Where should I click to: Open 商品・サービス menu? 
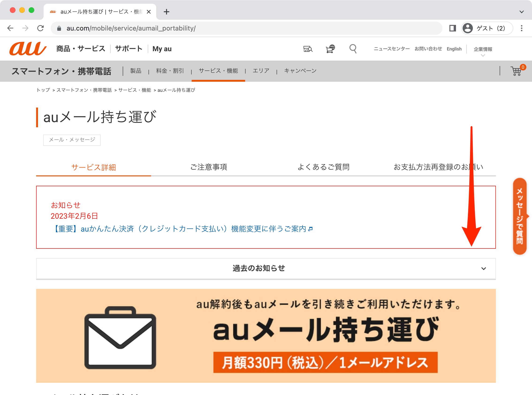(81, 49)
